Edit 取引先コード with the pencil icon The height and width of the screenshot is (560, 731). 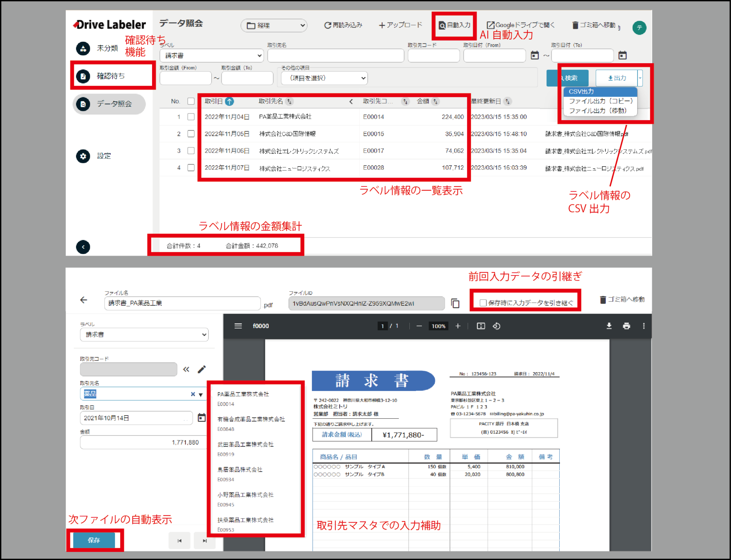pos(202,369)
